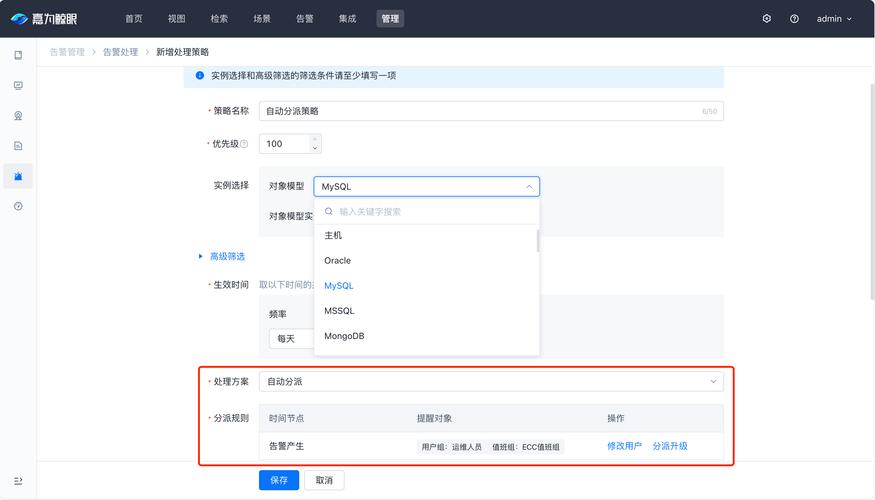The height and width of the screenshot is (500, 875).
Task: Go to 首页 menu
Action: pos(133,18)
